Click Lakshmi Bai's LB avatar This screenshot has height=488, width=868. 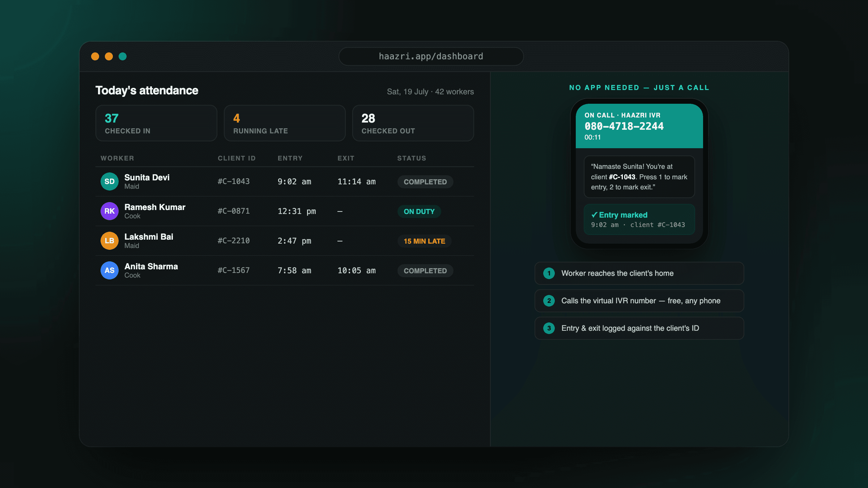tap(110, 241)
